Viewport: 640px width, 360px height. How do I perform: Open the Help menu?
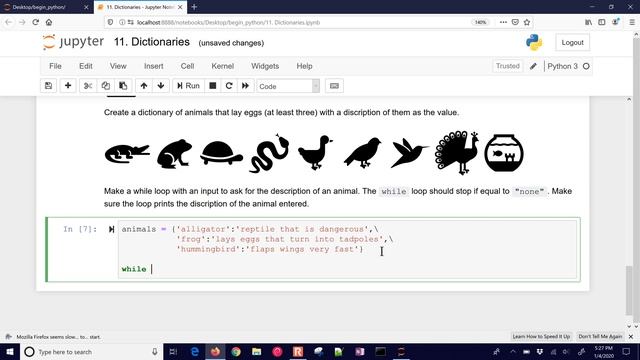coord(304,66)
